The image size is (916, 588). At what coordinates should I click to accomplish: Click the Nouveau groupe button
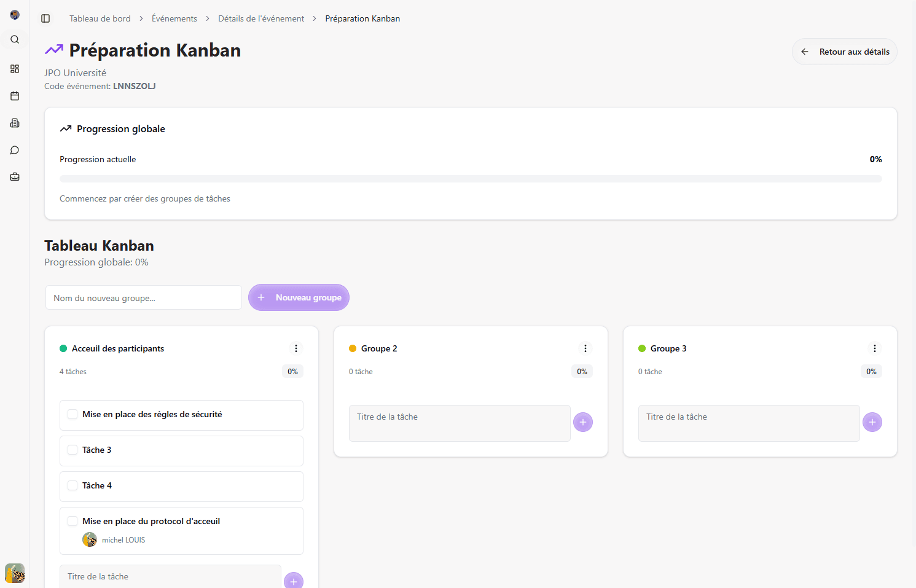pyautogui.click(x=299, y=297)
